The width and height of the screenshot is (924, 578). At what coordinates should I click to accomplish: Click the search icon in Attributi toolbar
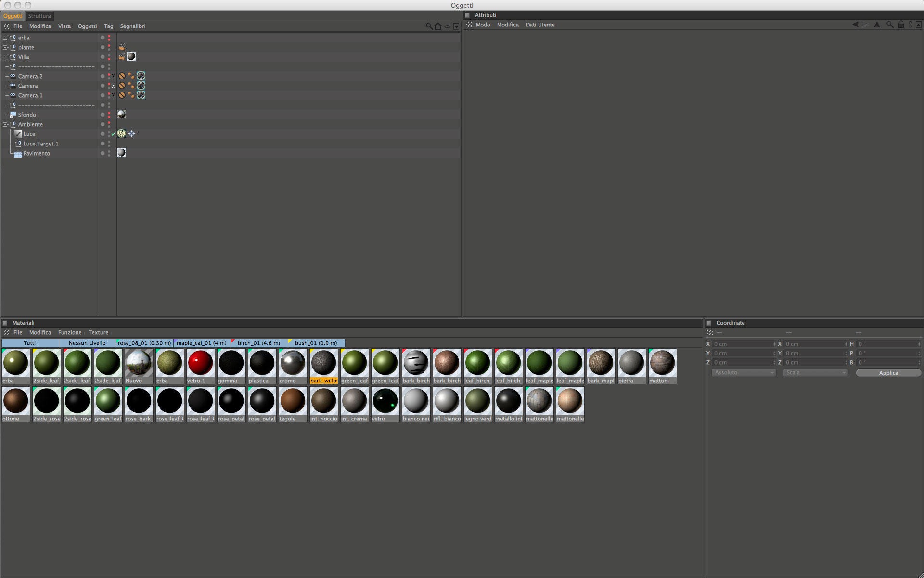click(890, 25)
